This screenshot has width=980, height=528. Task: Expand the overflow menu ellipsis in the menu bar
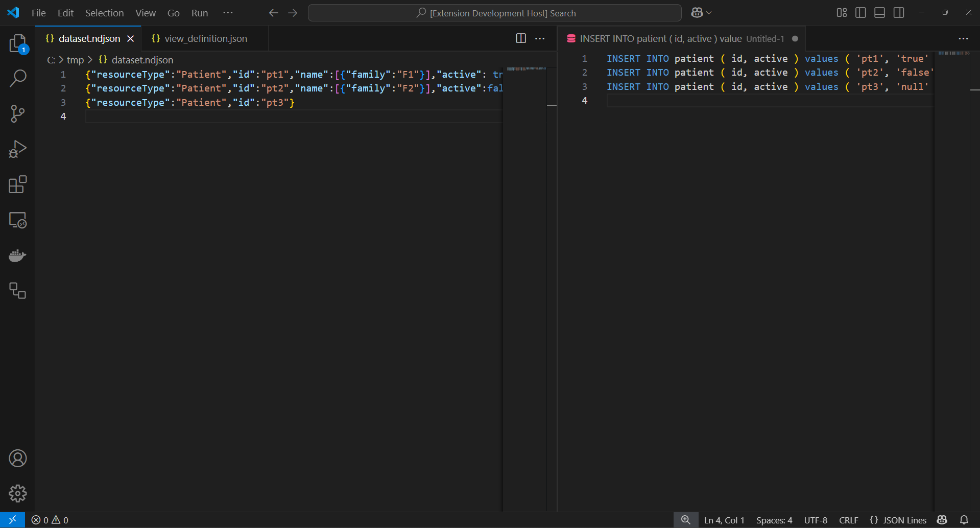(x=228, y=13)
